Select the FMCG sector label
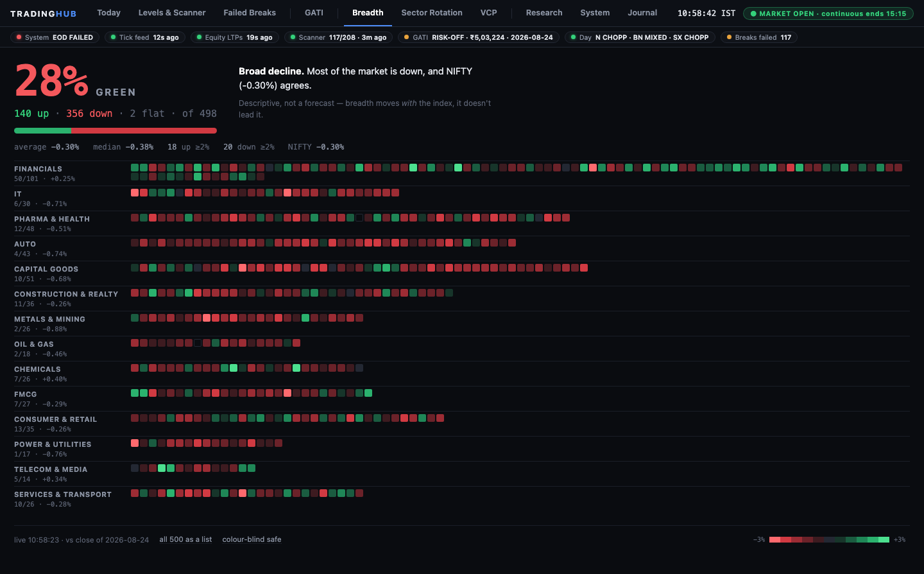Screen dimensions: 924x574 (x=26, y=394)
